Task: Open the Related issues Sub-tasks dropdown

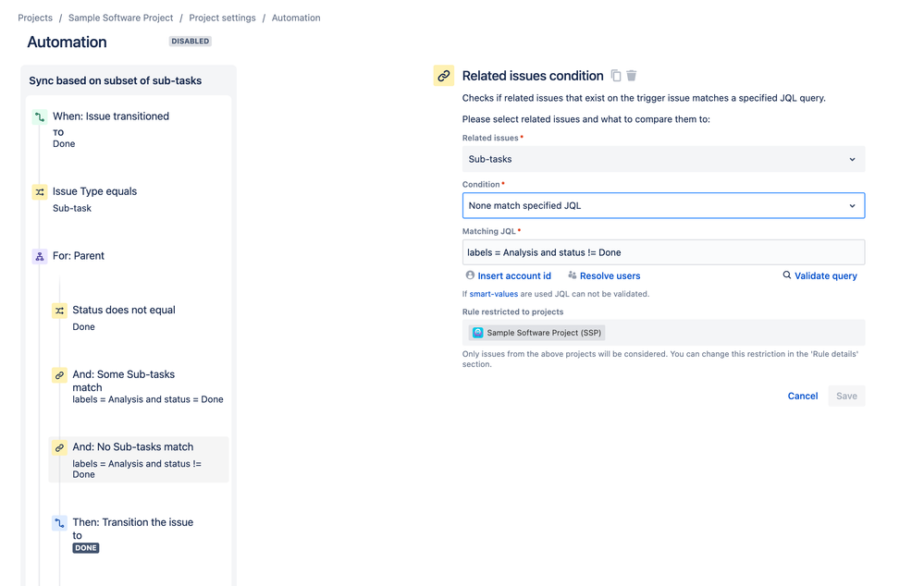Action: coord(663,159)
